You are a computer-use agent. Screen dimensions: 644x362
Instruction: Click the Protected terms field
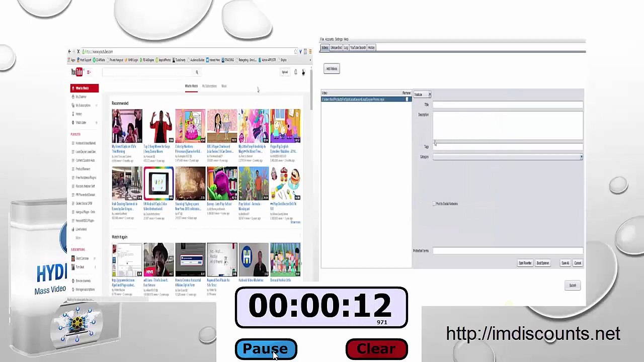click(x=508, y=250)
